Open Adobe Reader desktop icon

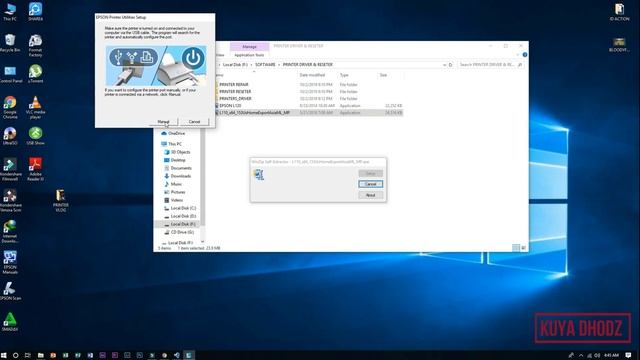[x=36, y=169]
